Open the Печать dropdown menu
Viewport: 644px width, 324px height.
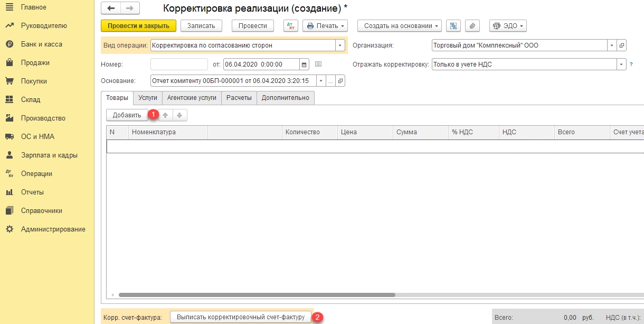click(x=325, y=26)
